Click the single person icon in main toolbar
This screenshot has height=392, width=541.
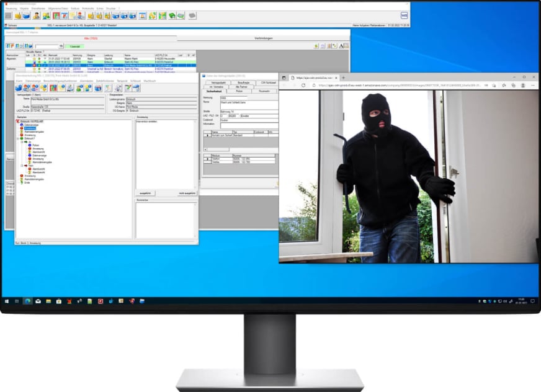[x=36, y=16]
